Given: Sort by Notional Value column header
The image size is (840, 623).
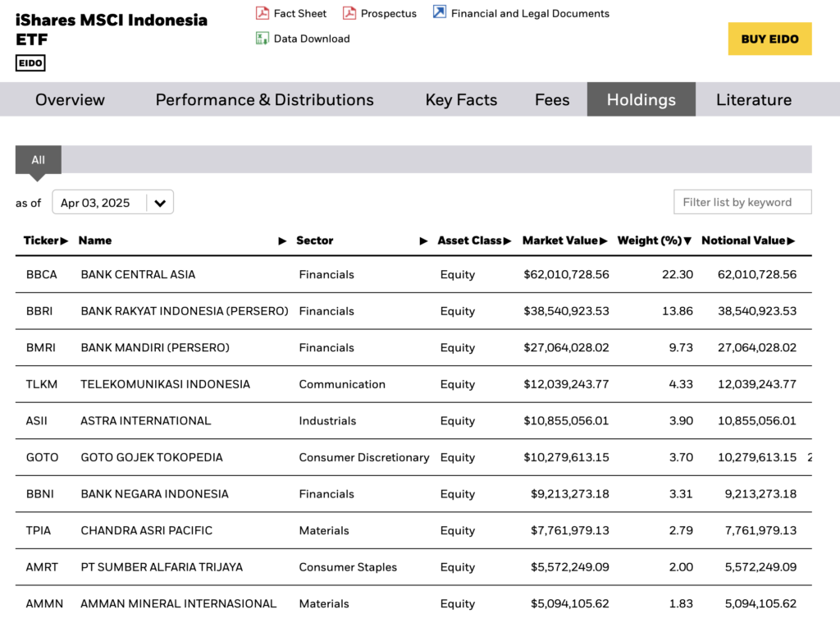Looking at the screenshot, I should coord(748,240).
